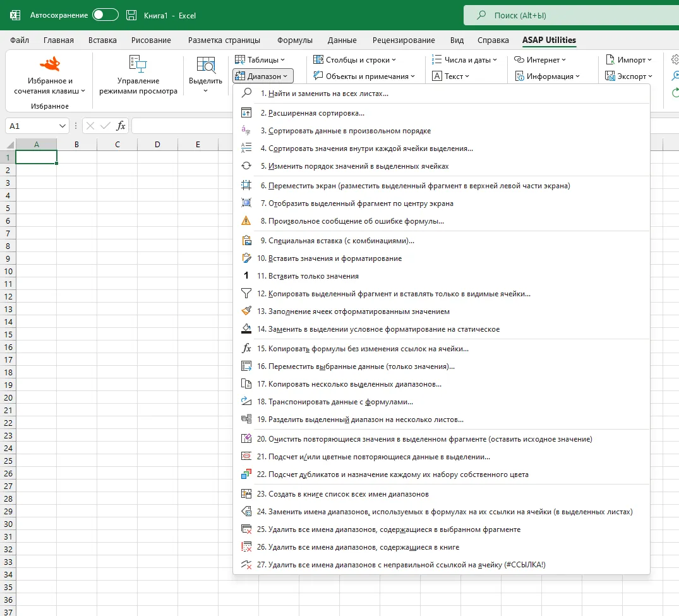
Task: Click the save icon in the title bar
Action: point(131,15)
